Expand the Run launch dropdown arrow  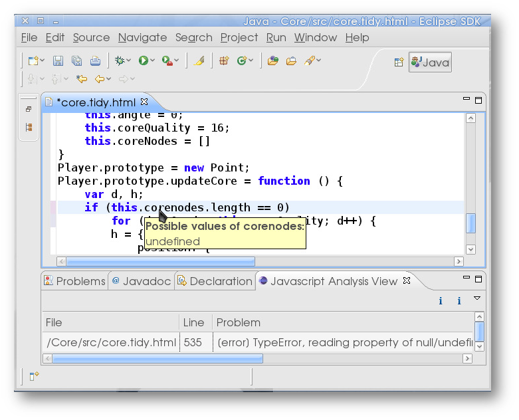click(153, 60)
